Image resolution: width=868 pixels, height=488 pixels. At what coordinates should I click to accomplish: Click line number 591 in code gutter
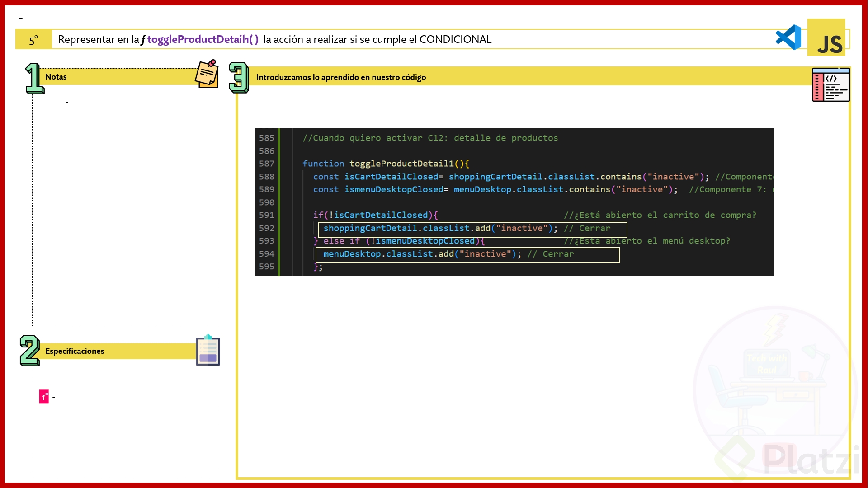pos(267,215)
